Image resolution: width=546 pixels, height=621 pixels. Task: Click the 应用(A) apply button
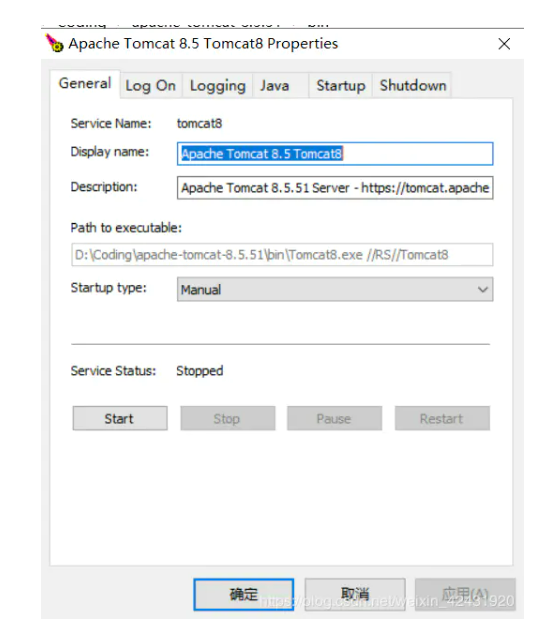point(465,594)
